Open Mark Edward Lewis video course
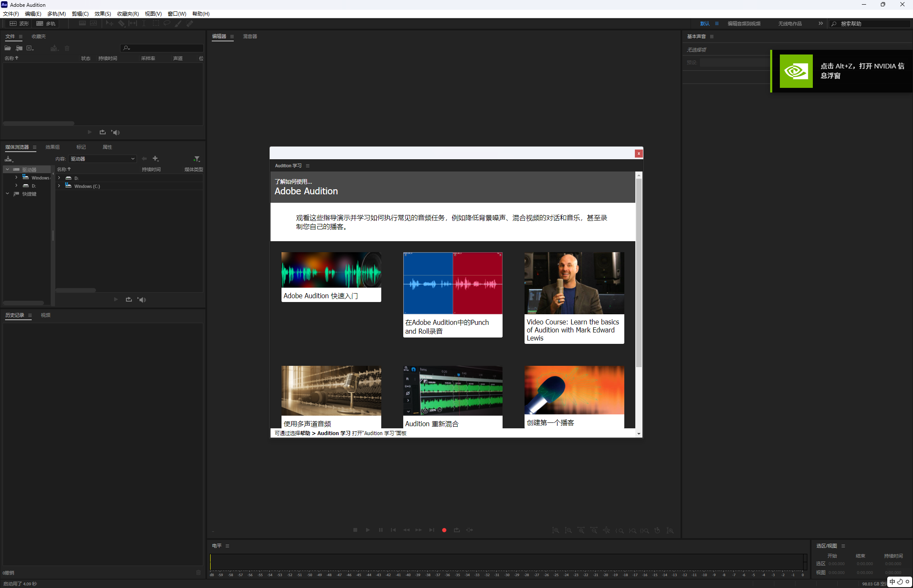Screen dimensions: 913x588 coord(574,298)
